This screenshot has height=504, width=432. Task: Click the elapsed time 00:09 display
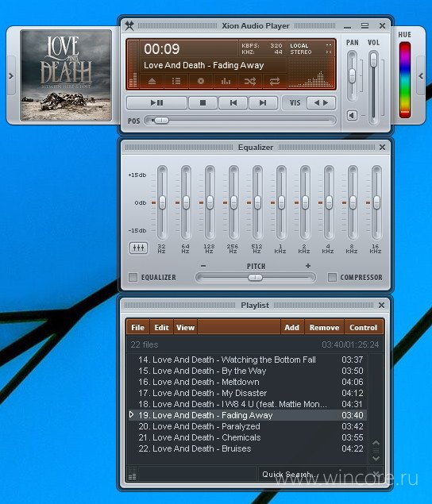[x=161, y=49]
